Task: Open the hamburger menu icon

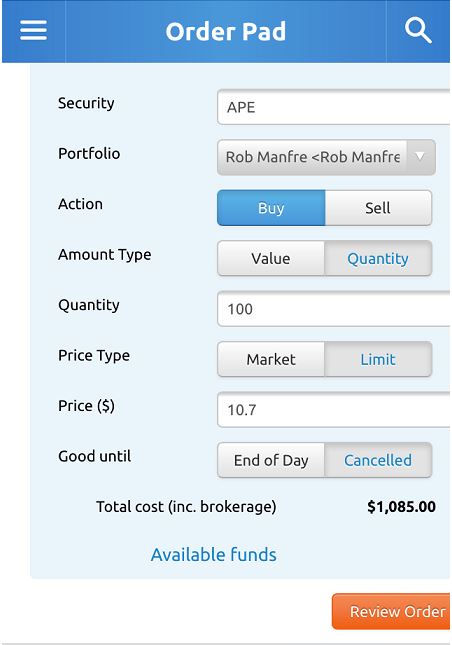Action: tap(33, 31)
